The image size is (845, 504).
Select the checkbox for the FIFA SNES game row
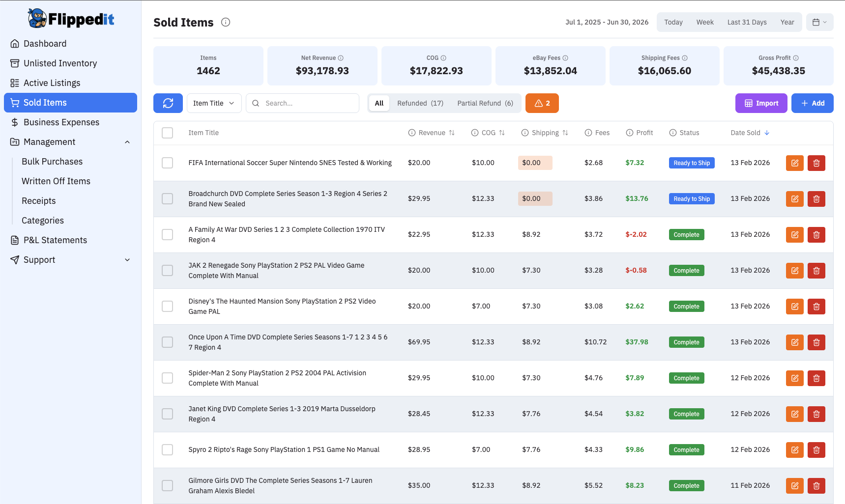(167, 163)
